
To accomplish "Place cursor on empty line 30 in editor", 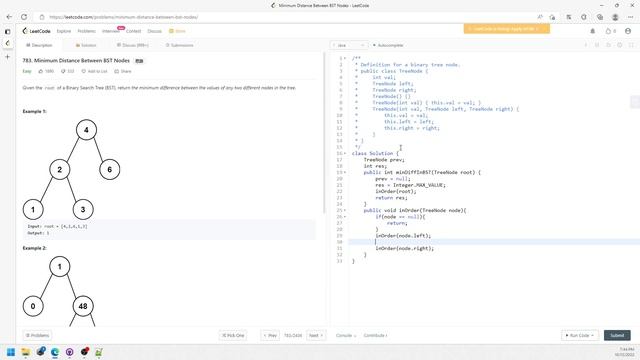I will 494,242.
